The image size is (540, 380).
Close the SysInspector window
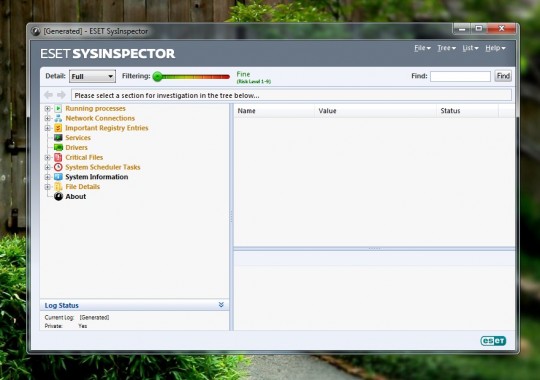click(501, 29)
